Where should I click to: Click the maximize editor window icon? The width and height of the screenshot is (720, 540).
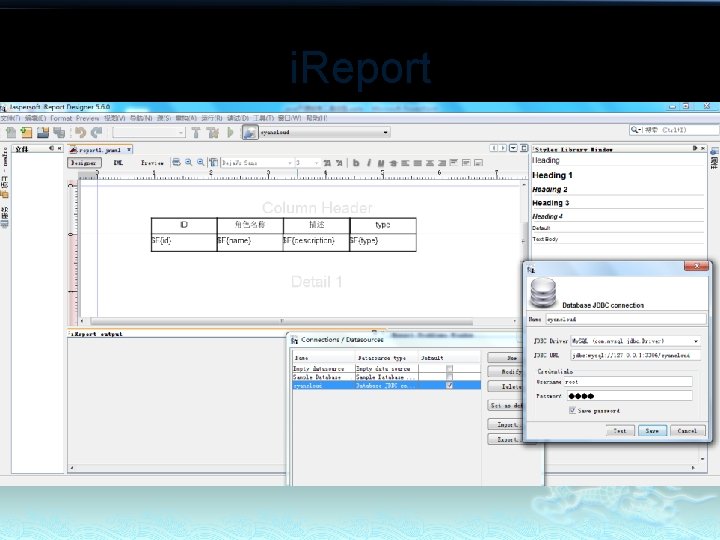(x=524, y=148)
